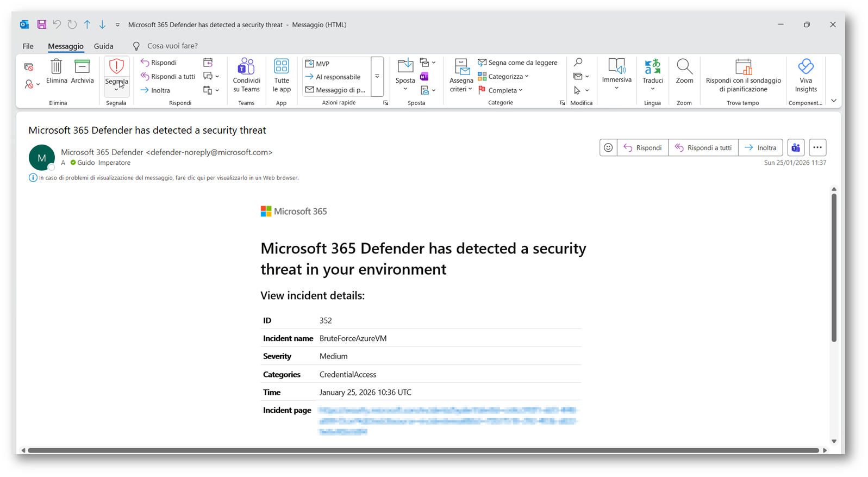Image resolution: width=868 pixels, height=477 pixels.
Task: Open the File menu
Action: click(x=28, y=46)
